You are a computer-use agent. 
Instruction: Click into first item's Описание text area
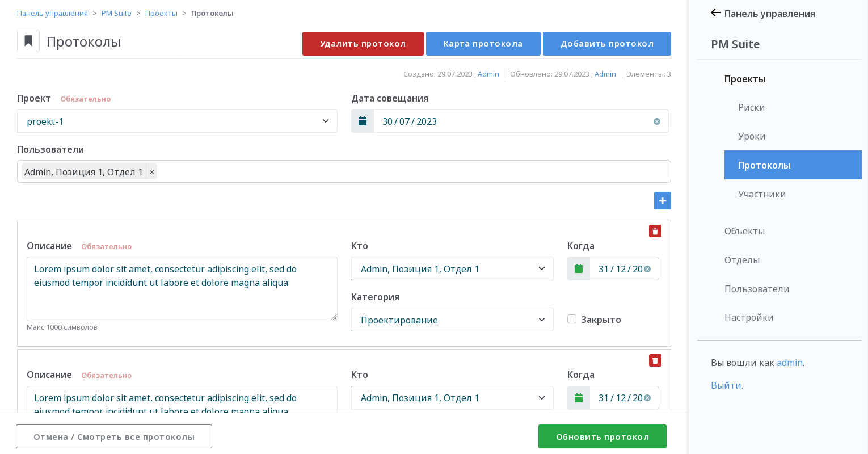pyautogui.click(x=182, y=289)
